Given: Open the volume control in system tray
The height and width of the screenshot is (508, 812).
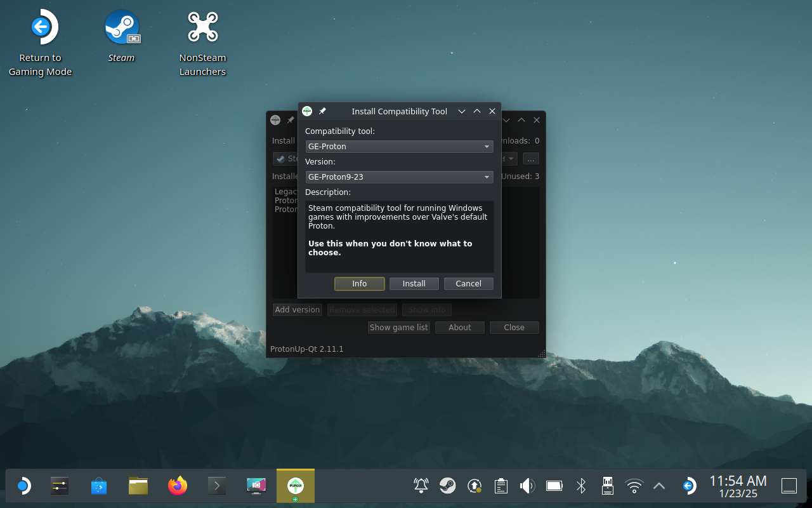Looking at the screenshot, I should [527, 486].
